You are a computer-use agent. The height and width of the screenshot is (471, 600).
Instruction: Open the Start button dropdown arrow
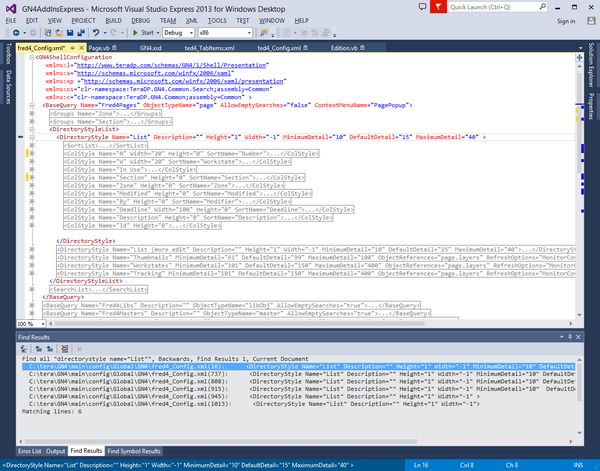point(158,33)
